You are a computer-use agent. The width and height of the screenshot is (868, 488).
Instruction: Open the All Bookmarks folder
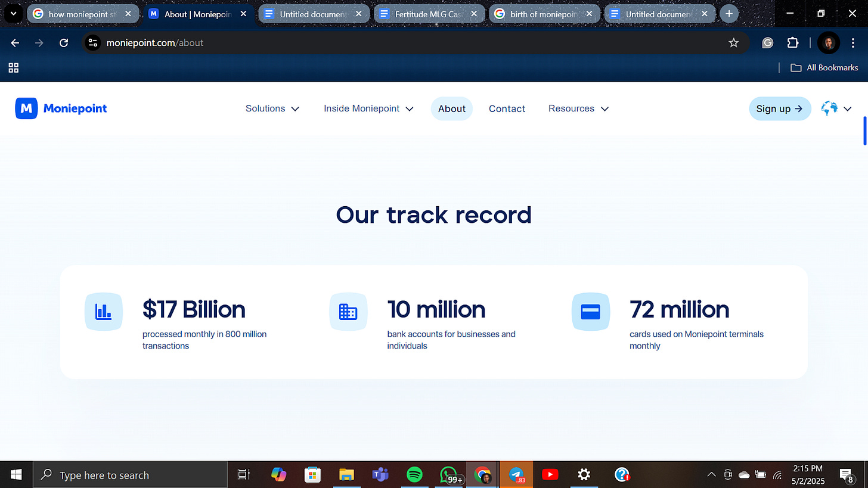click(x=824, y=68)
